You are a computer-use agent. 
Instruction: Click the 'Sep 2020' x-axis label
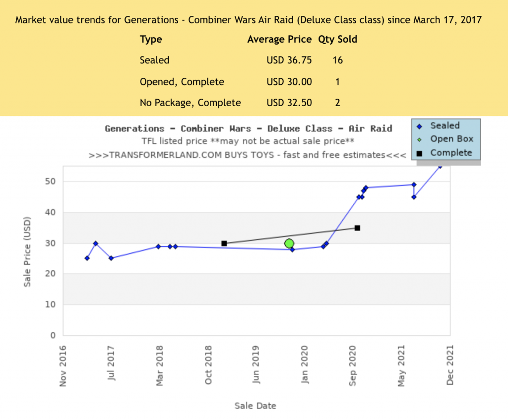(353, 365)
